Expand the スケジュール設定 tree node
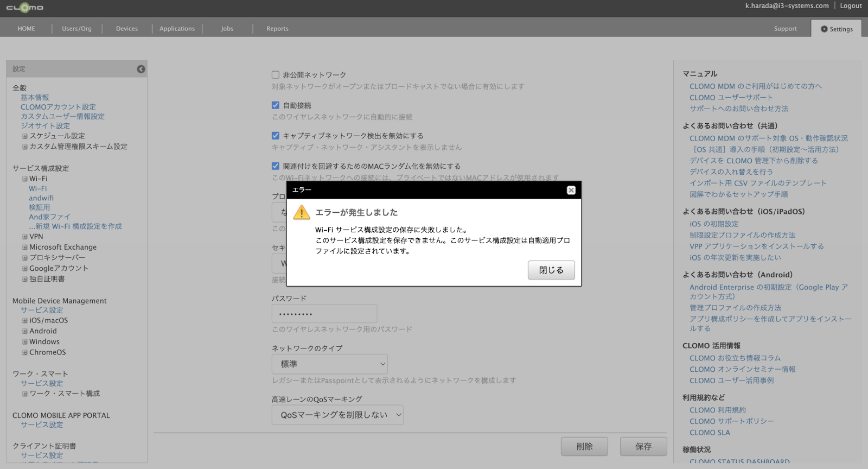868x469 pixels. coord(25,136)
